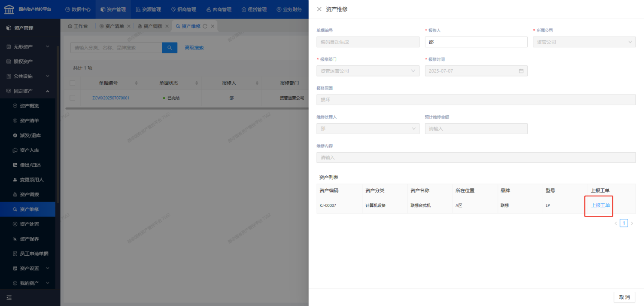
Task: Switch to the 资产调拨 tab
Action: (150, 26)
